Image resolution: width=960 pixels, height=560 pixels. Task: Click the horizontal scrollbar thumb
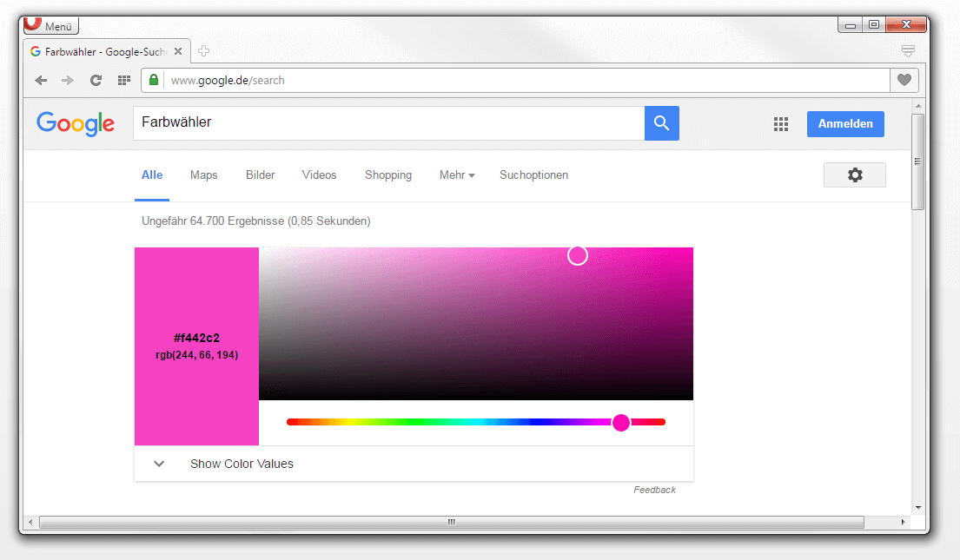click(451, 522)
